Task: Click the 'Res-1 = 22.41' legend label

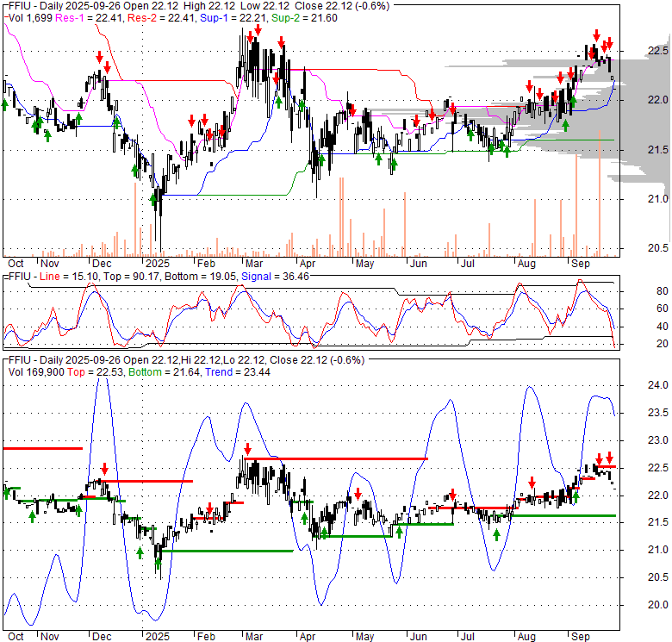Action: pyautogui.click(x=89, y=18)
